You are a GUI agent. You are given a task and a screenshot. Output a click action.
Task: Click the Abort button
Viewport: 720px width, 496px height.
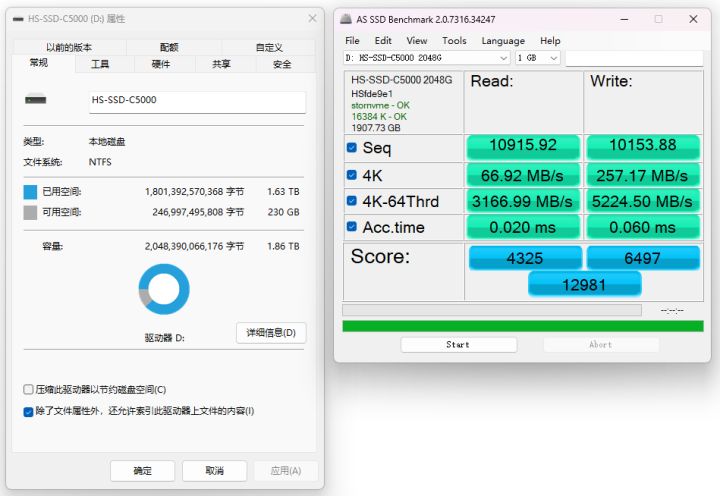click(601, 344)
